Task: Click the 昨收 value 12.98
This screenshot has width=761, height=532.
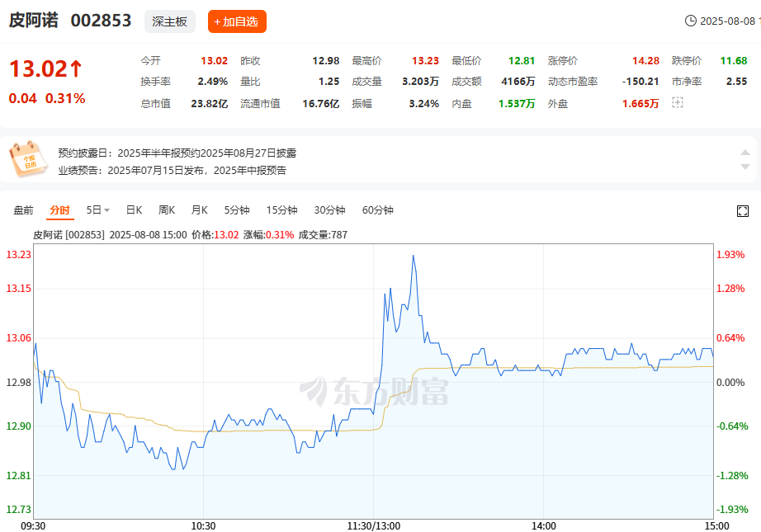Action: pos(326,60)
